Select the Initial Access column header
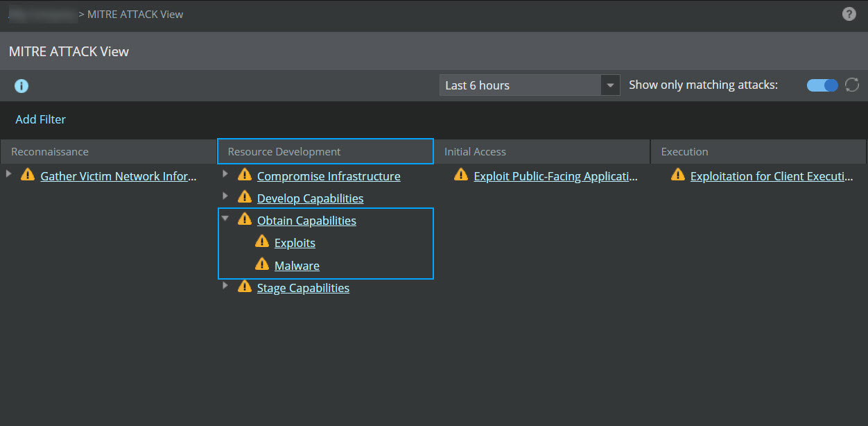The height and width of the screenshot is (426, 868). pyautogui.click(x=542, y=151)
